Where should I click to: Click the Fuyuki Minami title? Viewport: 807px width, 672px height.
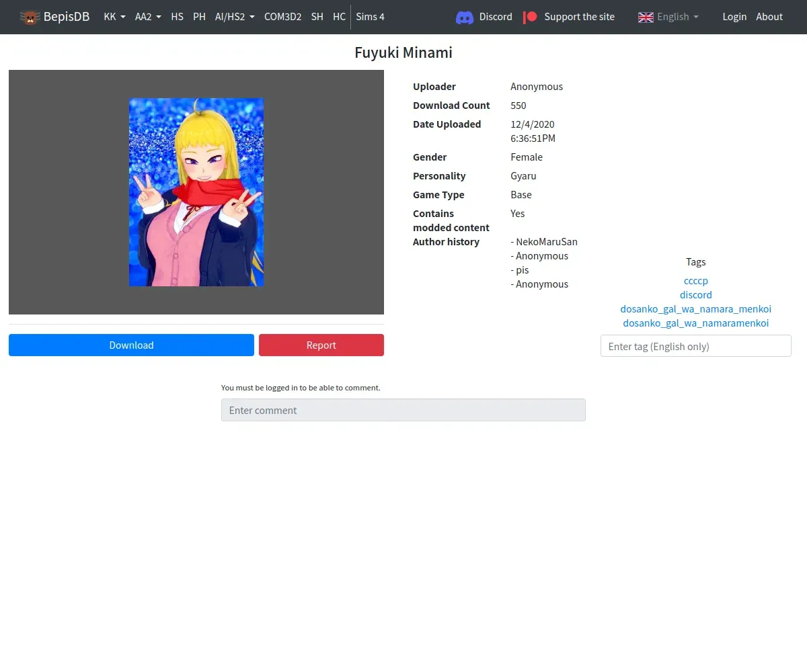point(403,52)
